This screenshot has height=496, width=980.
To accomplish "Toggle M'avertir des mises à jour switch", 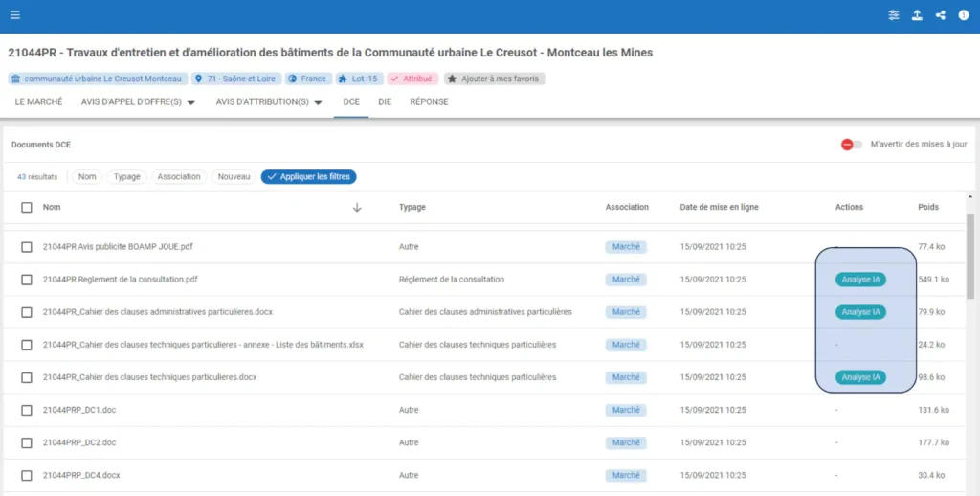I will point(851,145).
